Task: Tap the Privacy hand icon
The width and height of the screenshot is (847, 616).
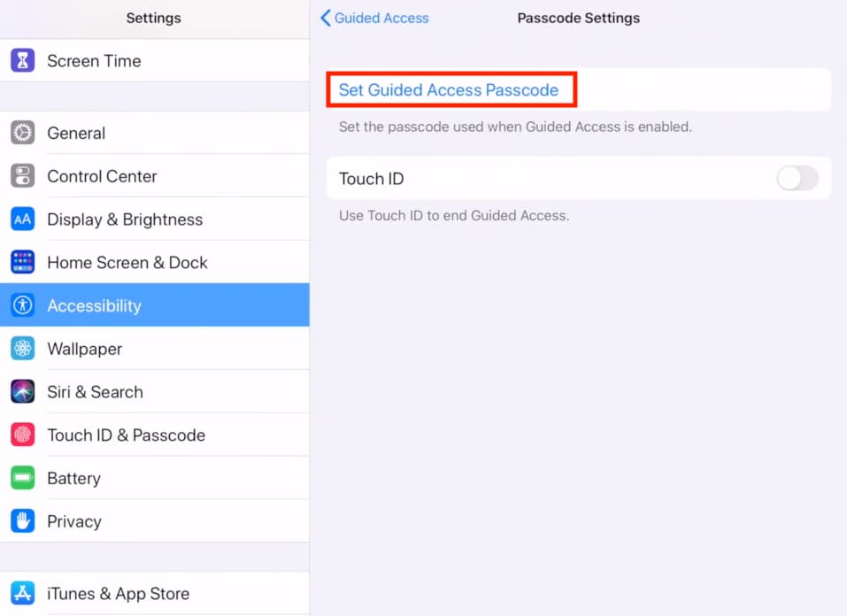Action: pos(23,521)
